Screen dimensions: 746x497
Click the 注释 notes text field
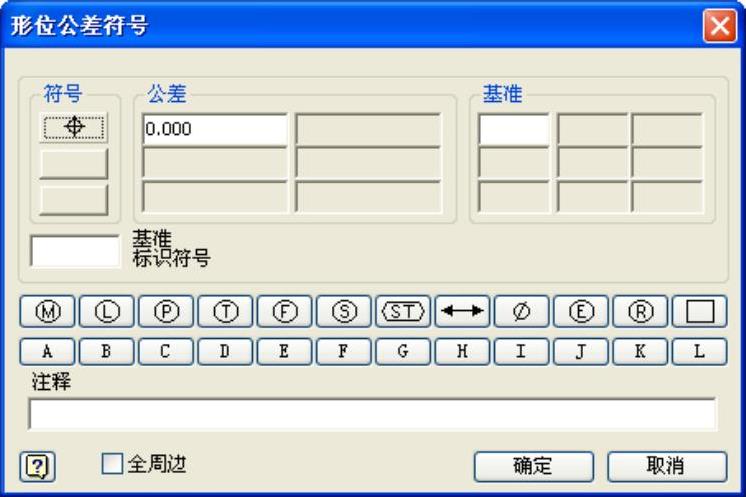click(x=372, y=414)
